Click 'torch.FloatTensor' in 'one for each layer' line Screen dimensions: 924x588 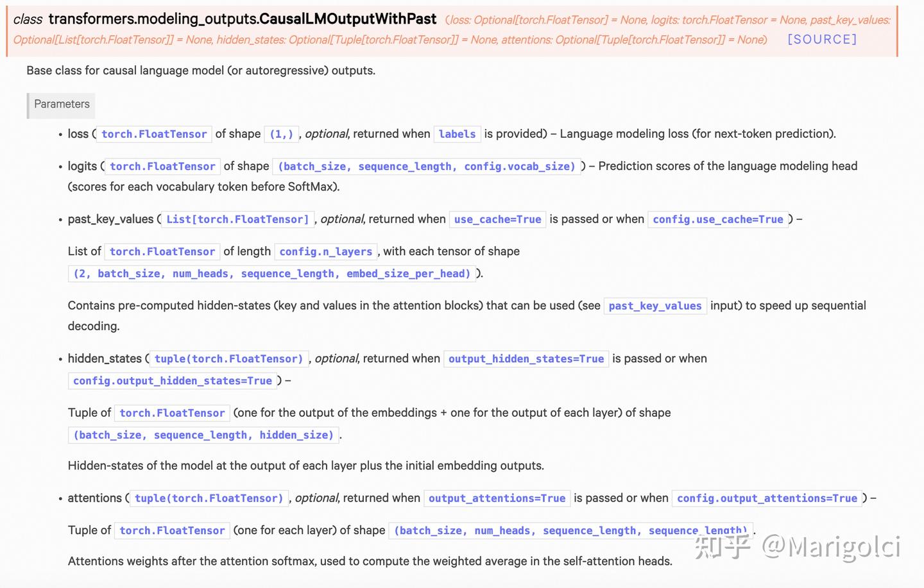click(x=172, y=531)
